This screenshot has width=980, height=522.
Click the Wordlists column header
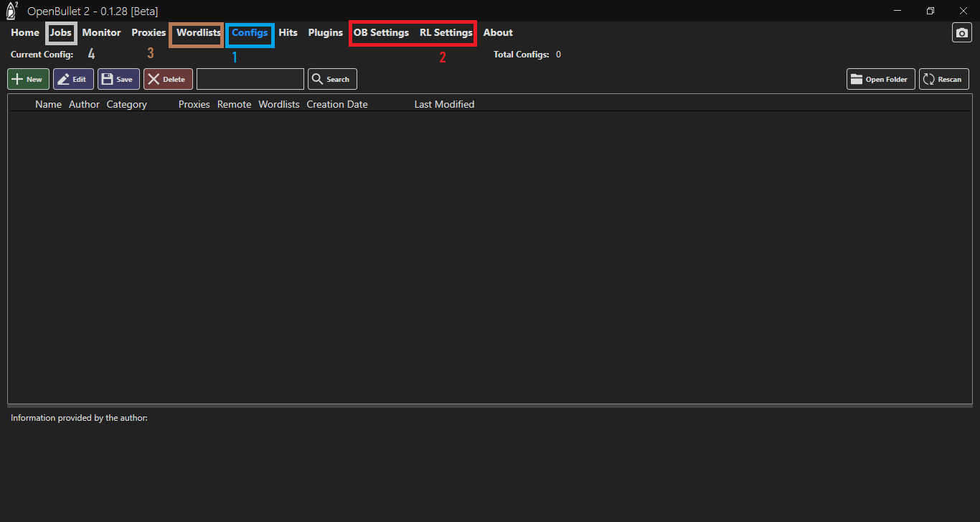[279, 104]
